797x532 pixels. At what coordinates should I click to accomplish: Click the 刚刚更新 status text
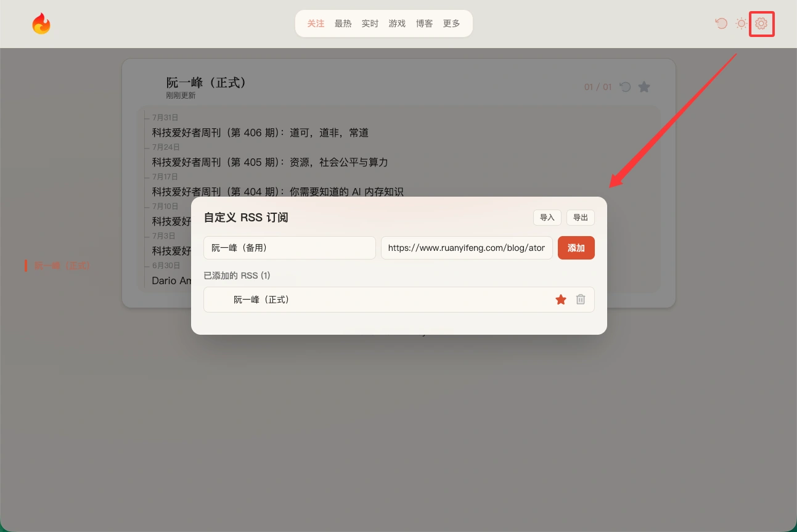(181, 96)
